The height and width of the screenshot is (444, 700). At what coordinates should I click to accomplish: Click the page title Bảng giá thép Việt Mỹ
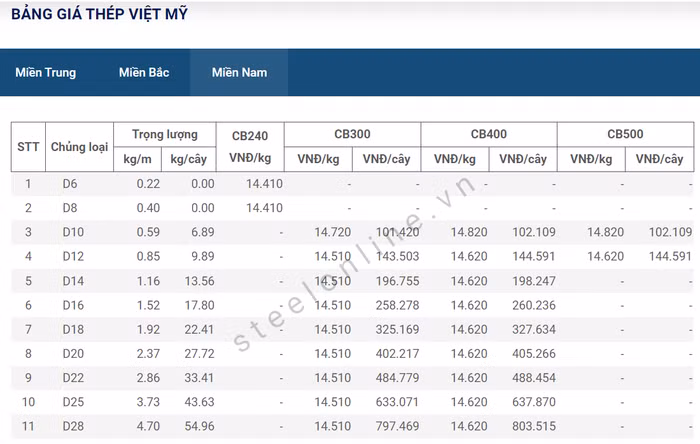(x=98, y=14)
